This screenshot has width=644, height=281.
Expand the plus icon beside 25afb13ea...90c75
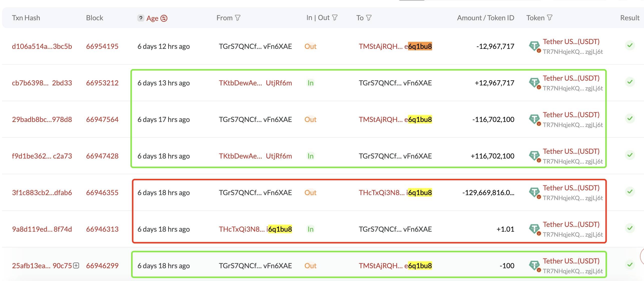coord(76,265)
